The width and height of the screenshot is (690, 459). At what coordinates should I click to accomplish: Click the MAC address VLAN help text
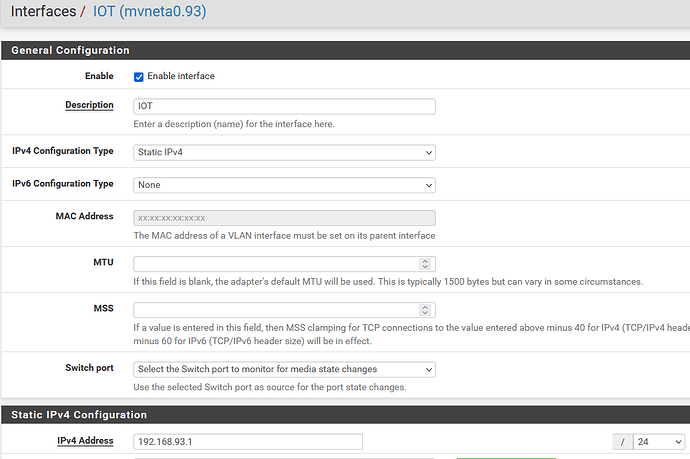284,236
